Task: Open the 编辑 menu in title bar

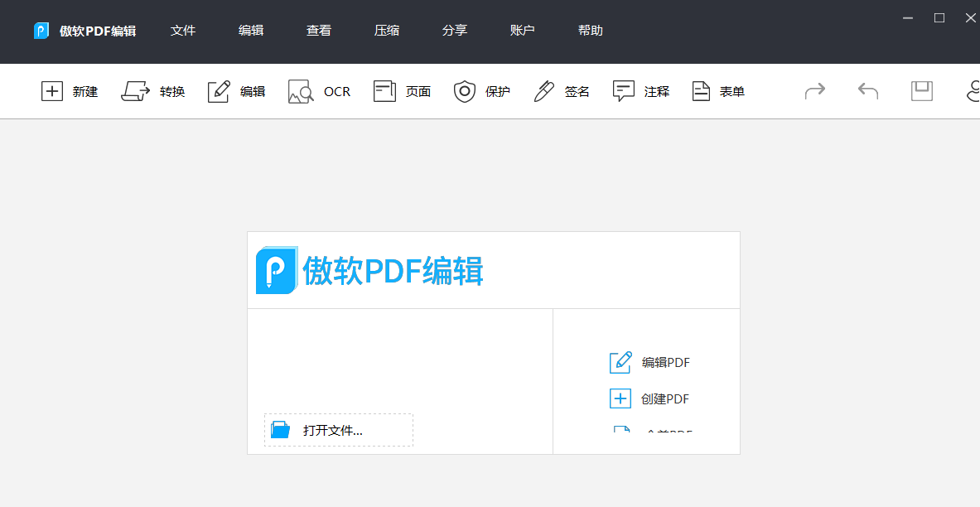Action: pyautogui.click(x=251, y=31)
